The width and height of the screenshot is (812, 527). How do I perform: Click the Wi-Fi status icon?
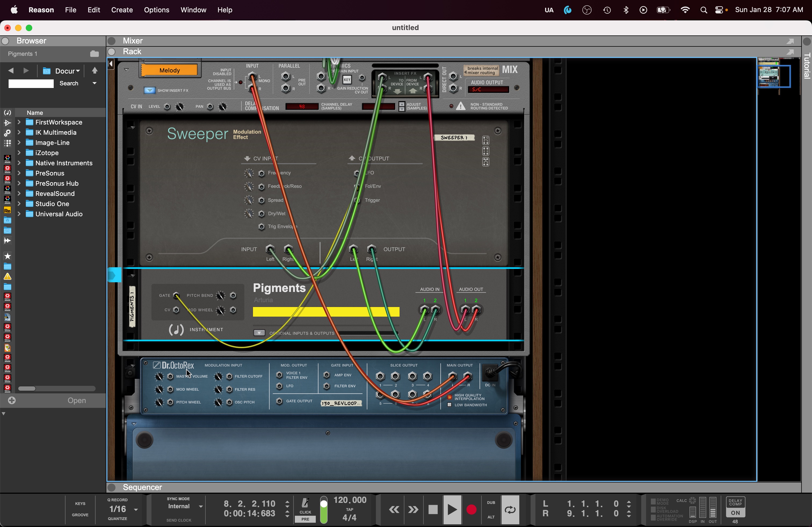(x=685, y=10)
